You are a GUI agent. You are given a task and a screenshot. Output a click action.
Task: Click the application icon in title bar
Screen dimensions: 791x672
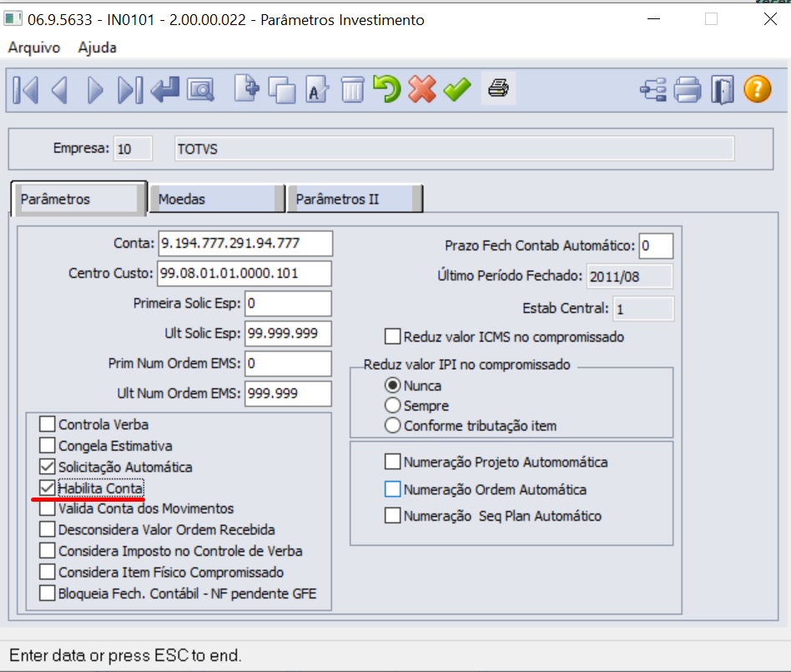coord(13,19)
